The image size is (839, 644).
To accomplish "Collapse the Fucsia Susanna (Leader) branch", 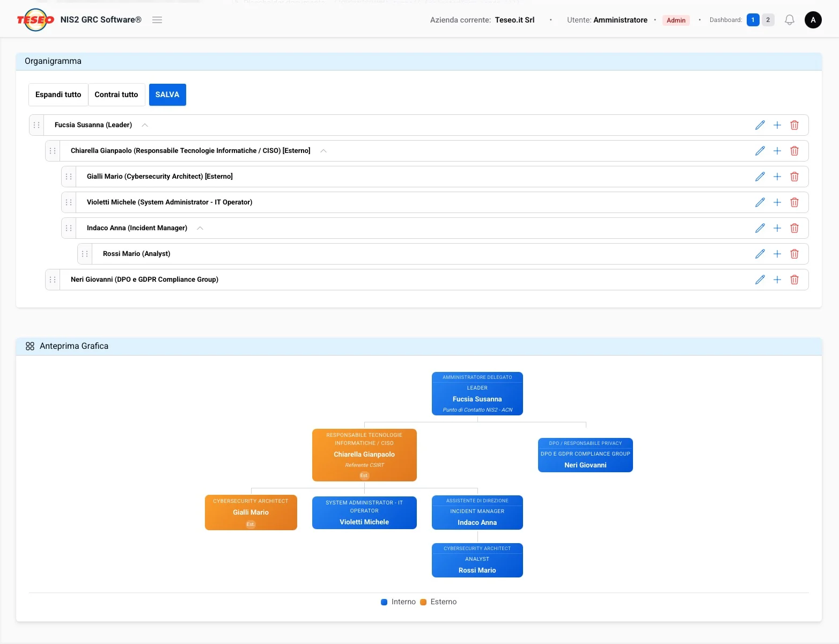I will click(x=145, y=125).
